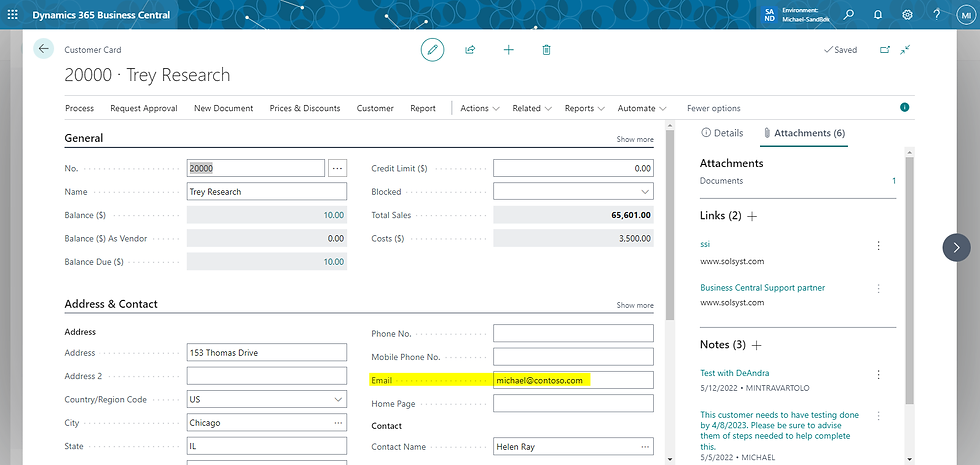Open the app launcher waffle icon
Viewport: 980px width, 465px height.
click(x=12, y=14)
